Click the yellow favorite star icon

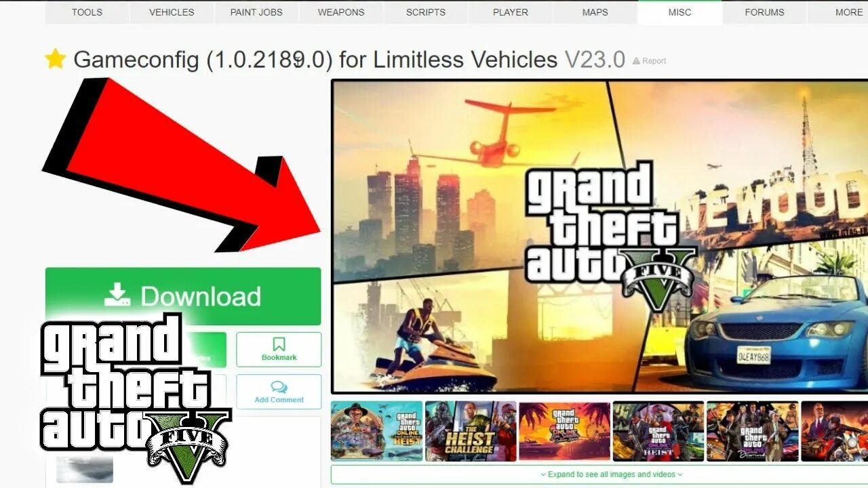tap(55, 59)
